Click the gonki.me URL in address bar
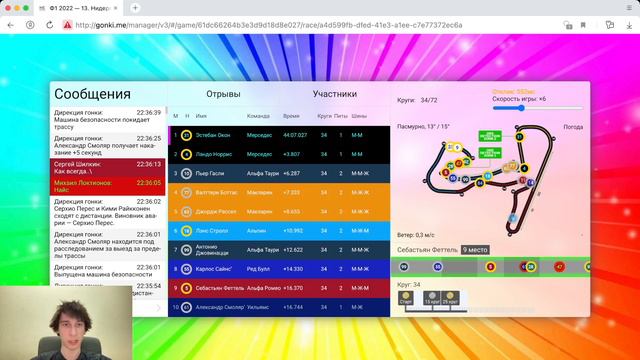The image size is (640, 360). 269,25
